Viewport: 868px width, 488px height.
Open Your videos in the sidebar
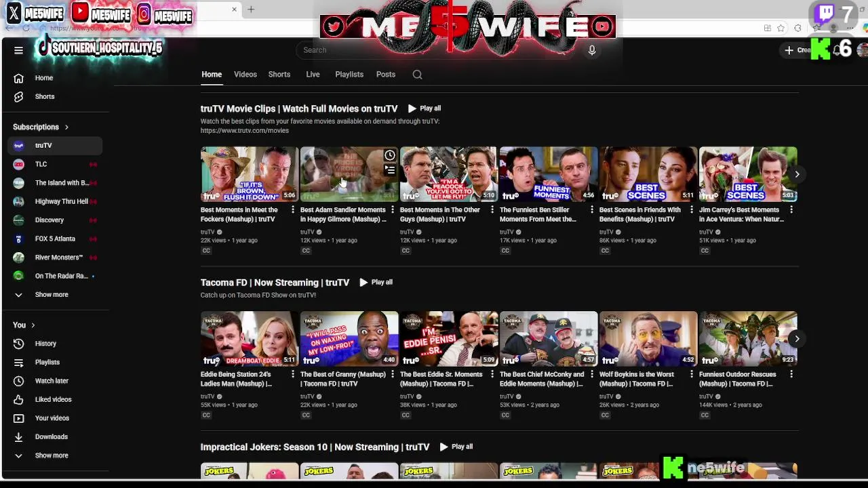(x=55, y=418)
